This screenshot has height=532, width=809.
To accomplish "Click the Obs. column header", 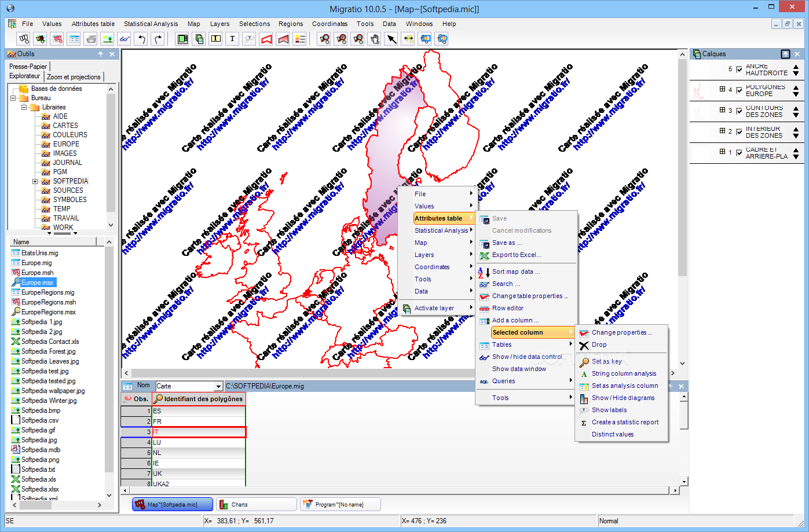I will tap(136, 399).
